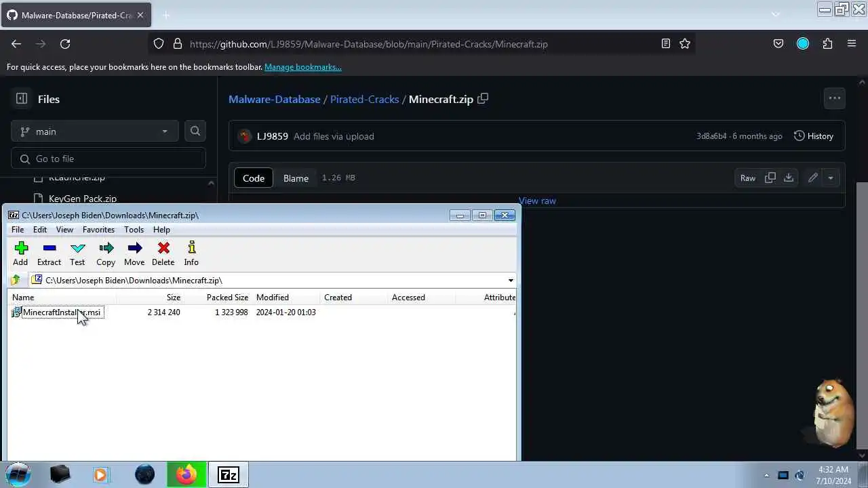
Task: List all tabs with the chevron
Action: pyautogui.click(x=776, y=15)
